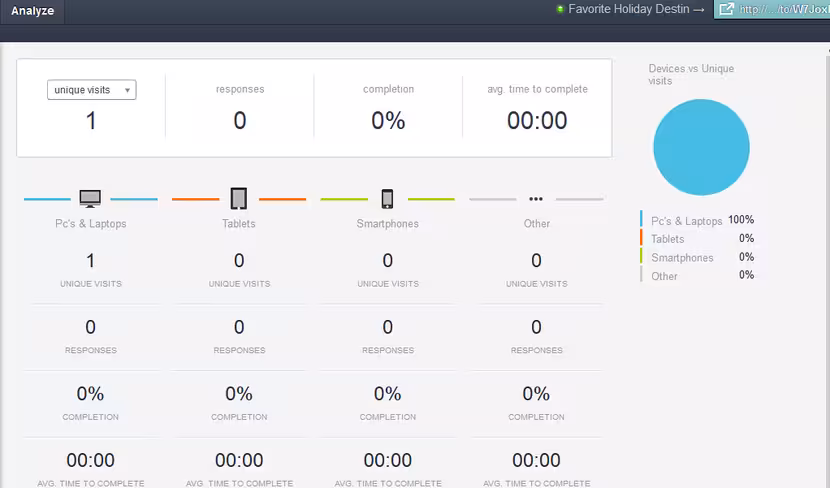The width and height of the screenshot is (830, 488).
Task: Click 'Pc's & Laptops' legend label
Action: [x=687, y=221]
